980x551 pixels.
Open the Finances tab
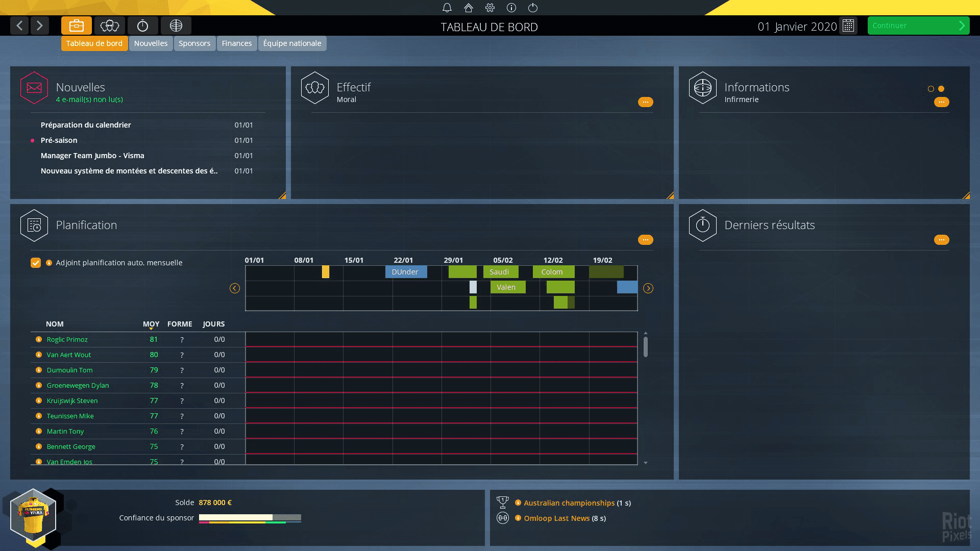pos(236,43)
